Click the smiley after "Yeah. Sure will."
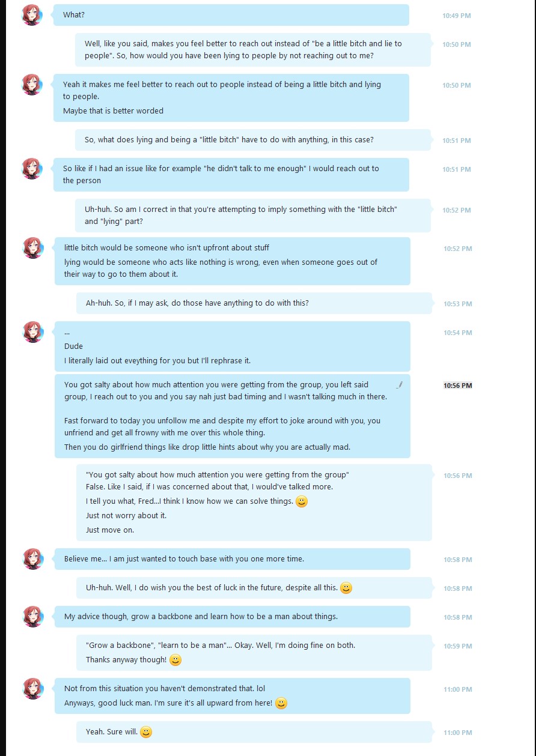Viewport: 536px width, 756px height. point(146,732)
